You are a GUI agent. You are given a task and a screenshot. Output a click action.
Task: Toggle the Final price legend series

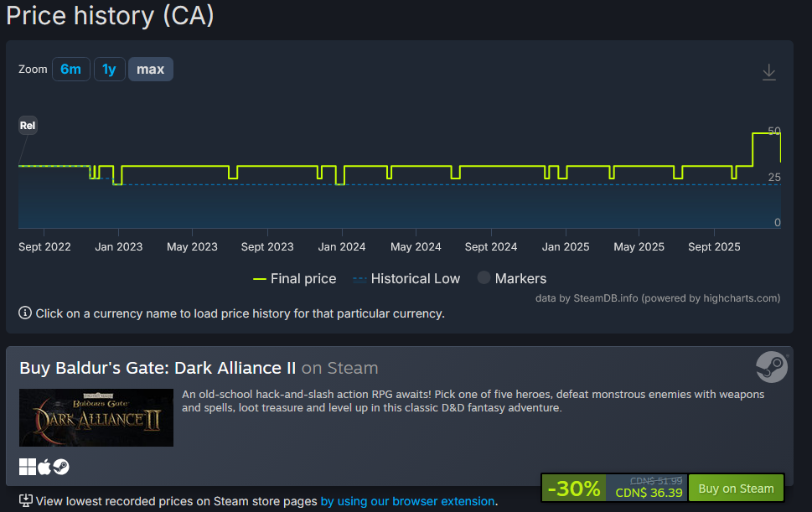click(x=294, y=279)
